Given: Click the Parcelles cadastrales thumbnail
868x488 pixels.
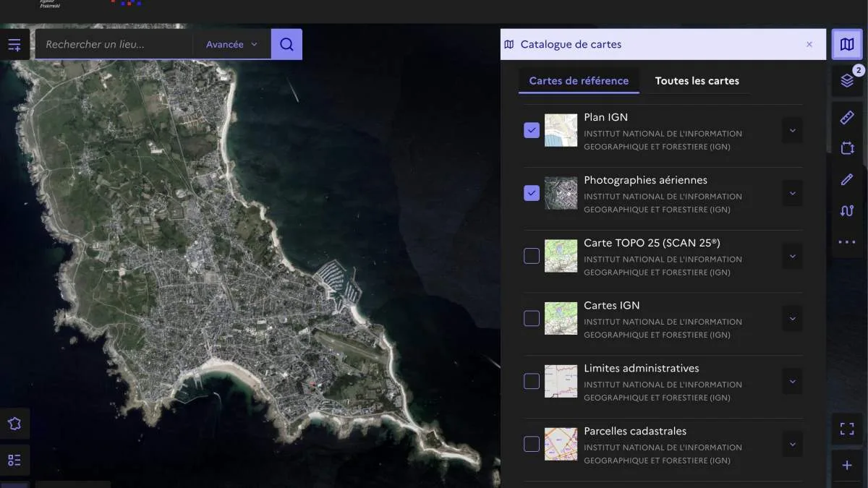Looking at the screenshot, I should (x=561, y=444).
